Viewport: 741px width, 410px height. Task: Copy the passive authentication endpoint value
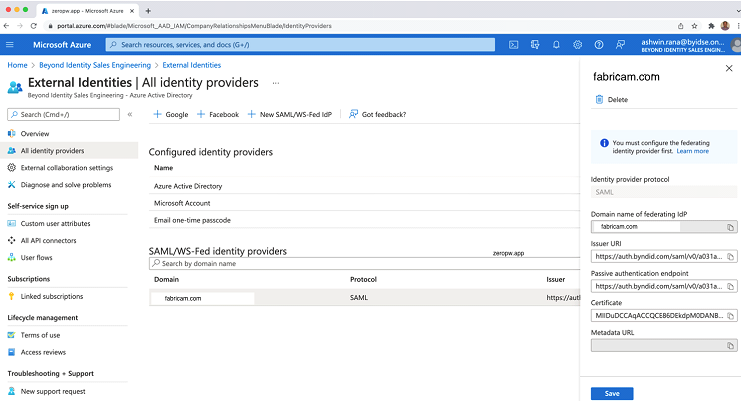[x=731, y=286]
